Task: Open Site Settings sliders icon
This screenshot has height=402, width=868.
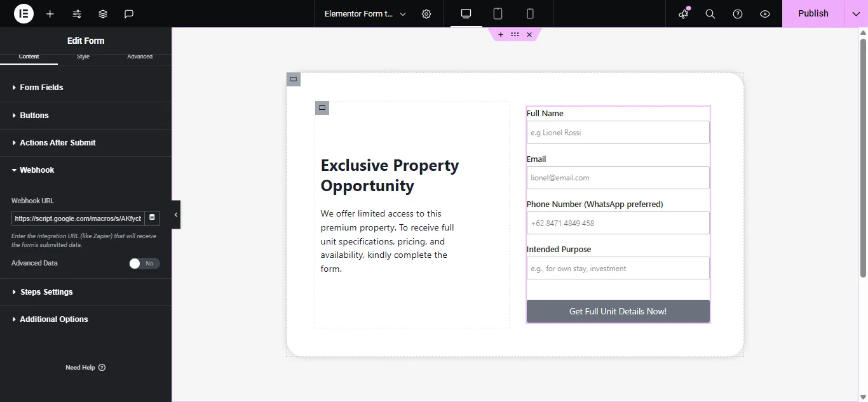Action: pyautogui.click(x=77, y=14)
